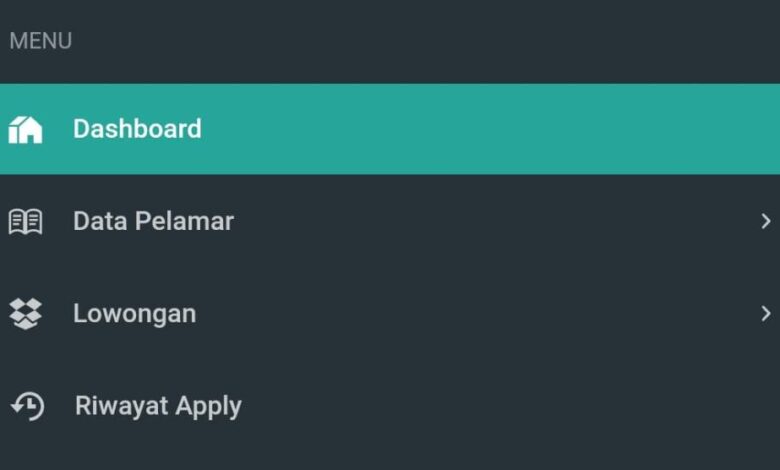This screenshot has height=470, width=780.
Task: Click the Dashboard home icon
Action: (25, 130)
